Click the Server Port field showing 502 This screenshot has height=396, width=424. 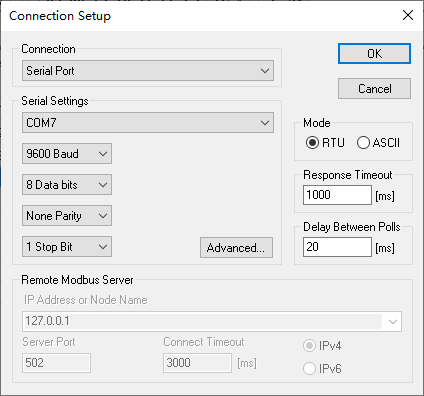[x=56, y=363]
